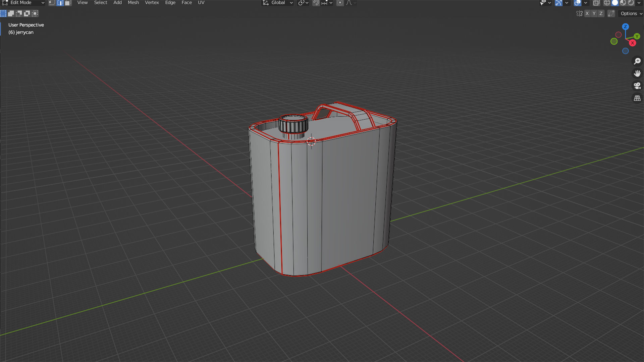Open overlays options dropdown arrow
The image size is (644, 362).
pyautogui.click(x=585, y=3)
